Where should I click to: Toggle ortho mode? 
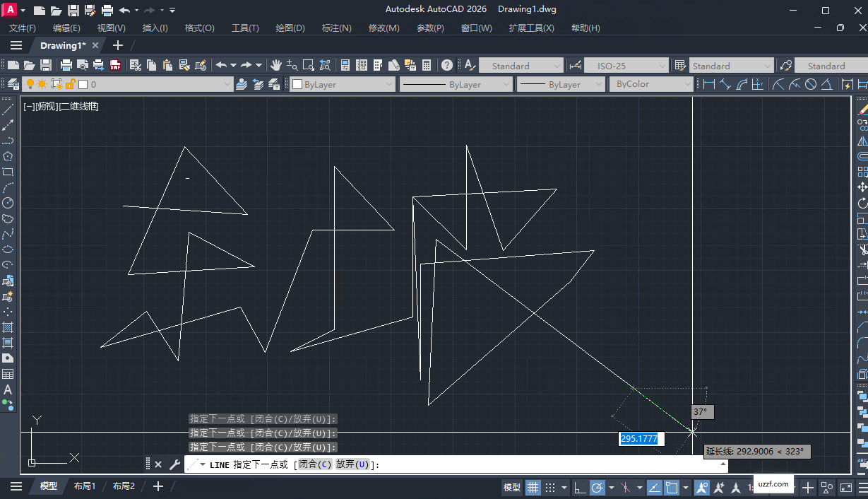pyautogui.click(x=578, y=488)
